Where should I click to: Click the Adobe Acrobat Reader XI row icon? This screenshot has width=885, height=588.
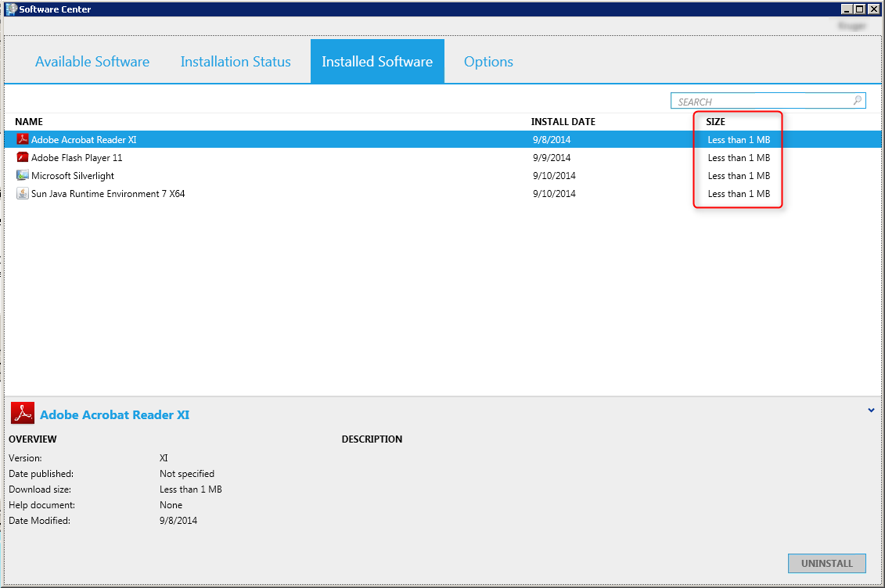point(23,139)
